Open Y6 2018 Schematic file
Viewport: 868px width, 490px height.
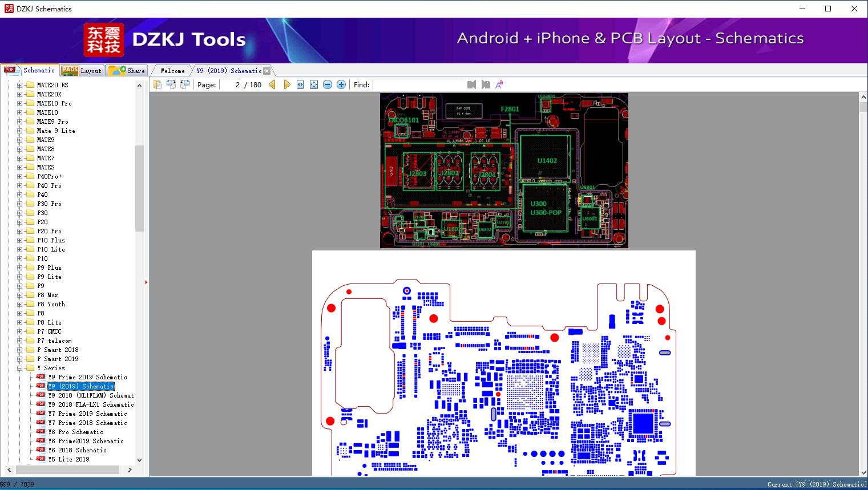click(x=77, y=450)
